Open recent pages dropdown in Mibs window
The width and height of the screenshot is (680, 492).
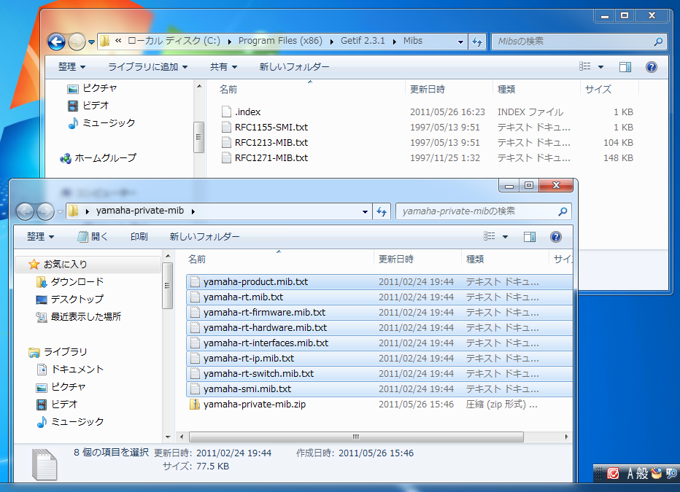(91, 42)
